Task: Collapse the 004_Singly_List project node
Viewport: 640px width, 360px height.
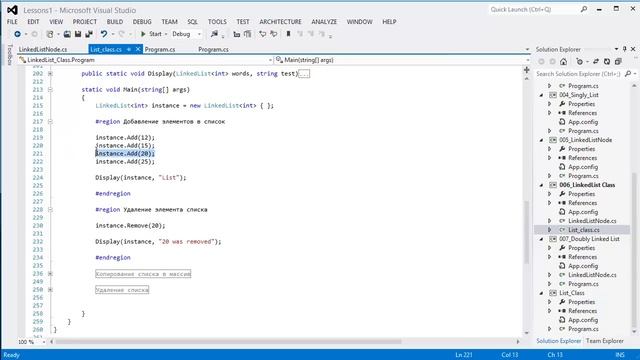Action: click(542, 95)
